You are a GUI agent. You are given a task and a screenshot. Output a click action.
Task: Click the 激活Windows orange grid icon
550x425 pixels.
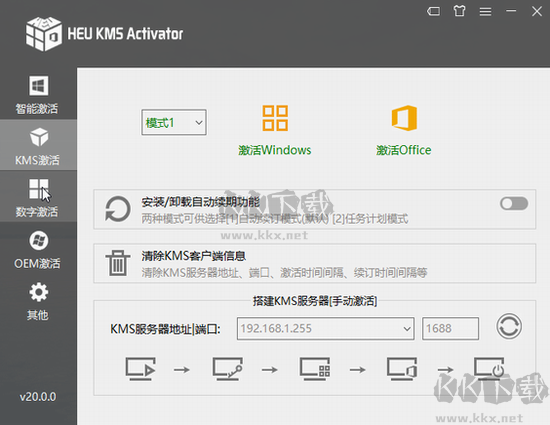pos(275,118)
